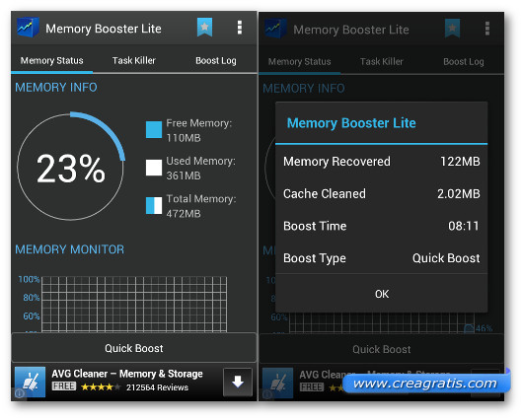The height and width of the screenshot is (420, 523).
Task: Tap the dimmed AVG Cleaner icon, right screen
Action: 278,383
